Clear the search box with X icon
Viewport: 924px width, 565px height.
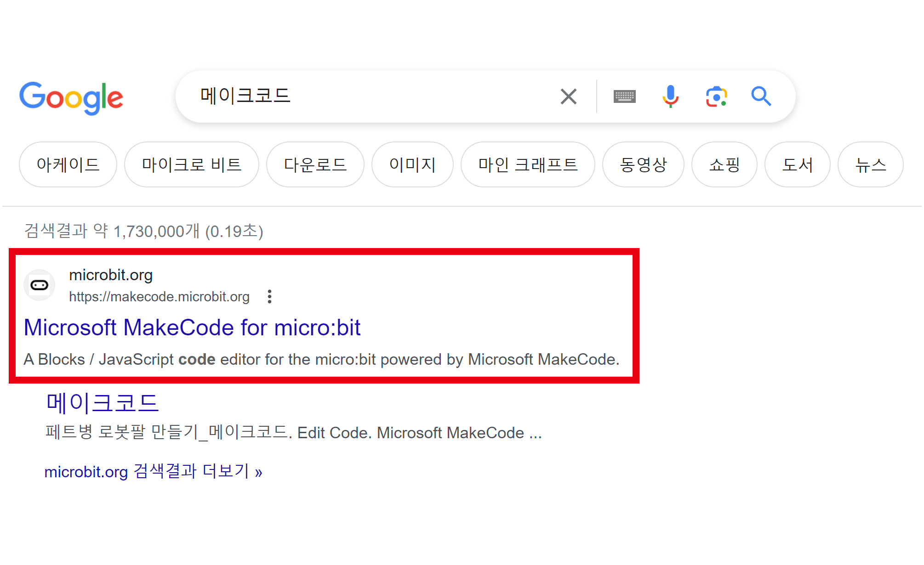(x=569, y=96)
